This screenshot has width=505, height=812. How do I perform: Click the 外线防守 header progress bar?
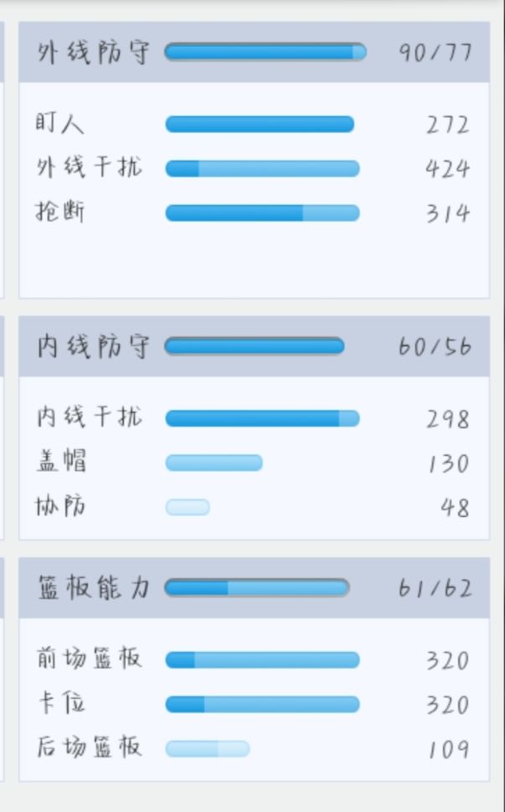tap(265, 52)
